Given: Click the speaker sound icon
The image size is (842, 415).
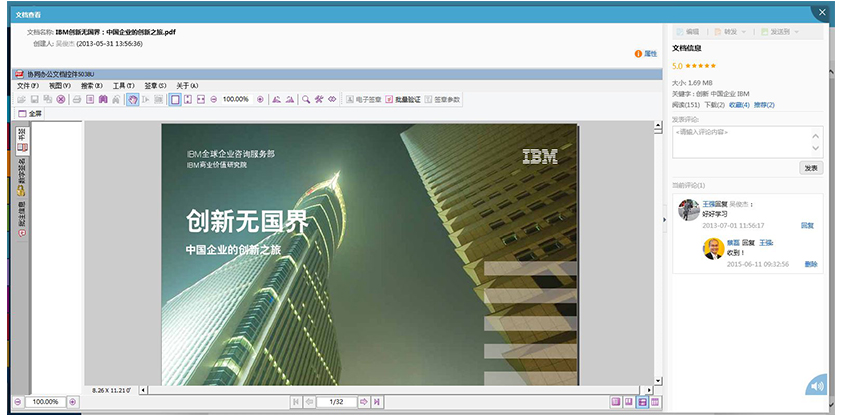Looking at the screenshot, I should click(x=817, y=386).
